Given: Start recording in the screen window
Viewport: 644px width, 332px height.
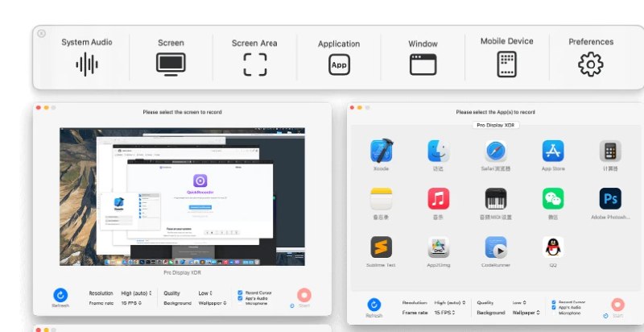Looking at the screenshot, I should (304, 295).
